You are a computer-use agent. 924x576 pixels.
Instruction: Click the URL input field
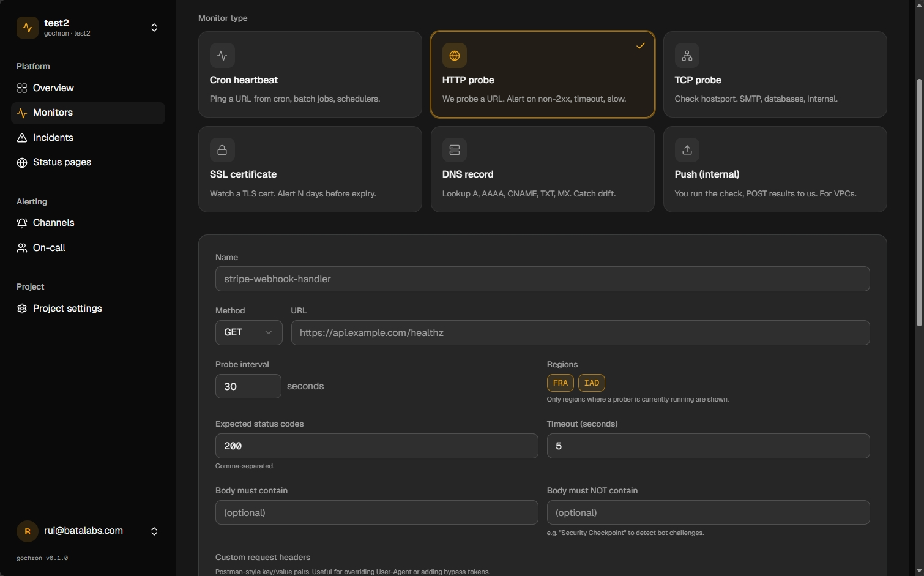click(x=581, y=332)
